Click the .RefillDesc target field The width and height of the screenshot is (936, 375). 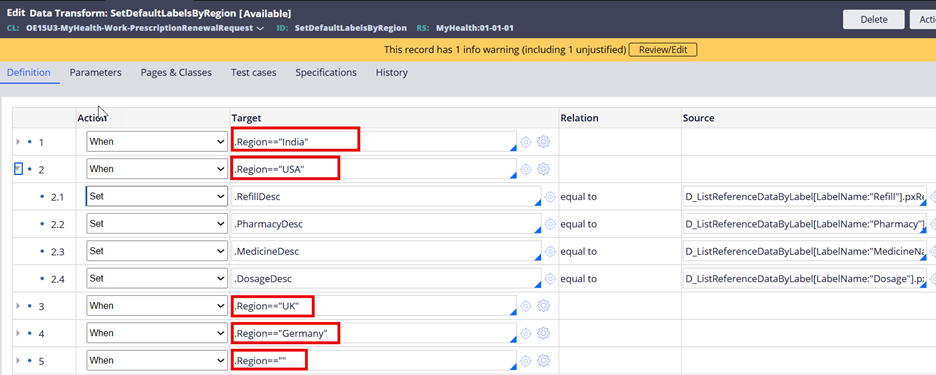tap(386, 196)
